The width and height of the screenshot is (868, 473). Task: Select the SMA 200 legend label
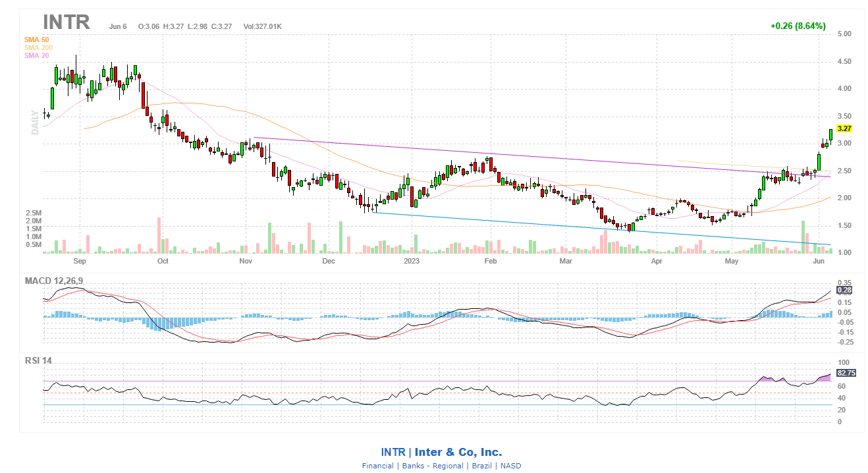pos(38,47)
